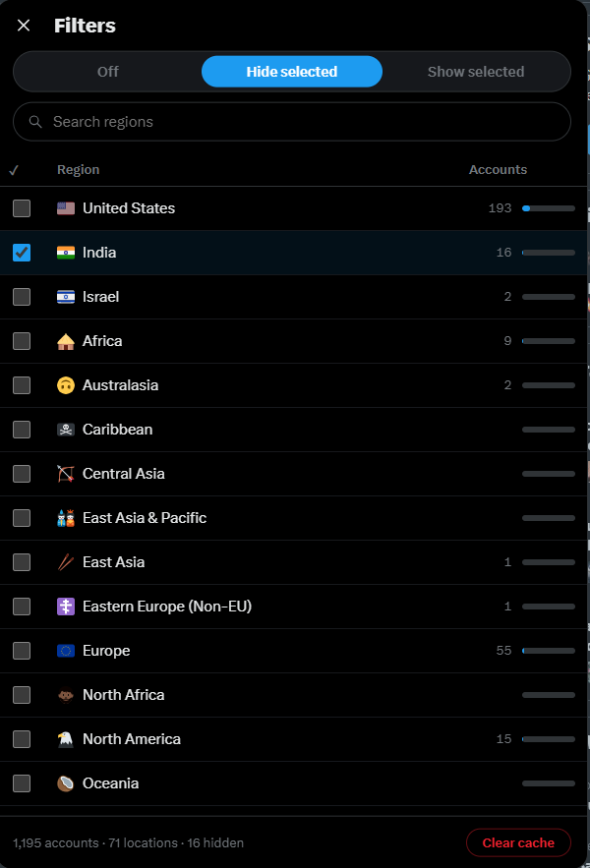Viewport: 590px width, 868px height.
Task: Click the search magnifier icon
Action: click(x=35, y=122)
